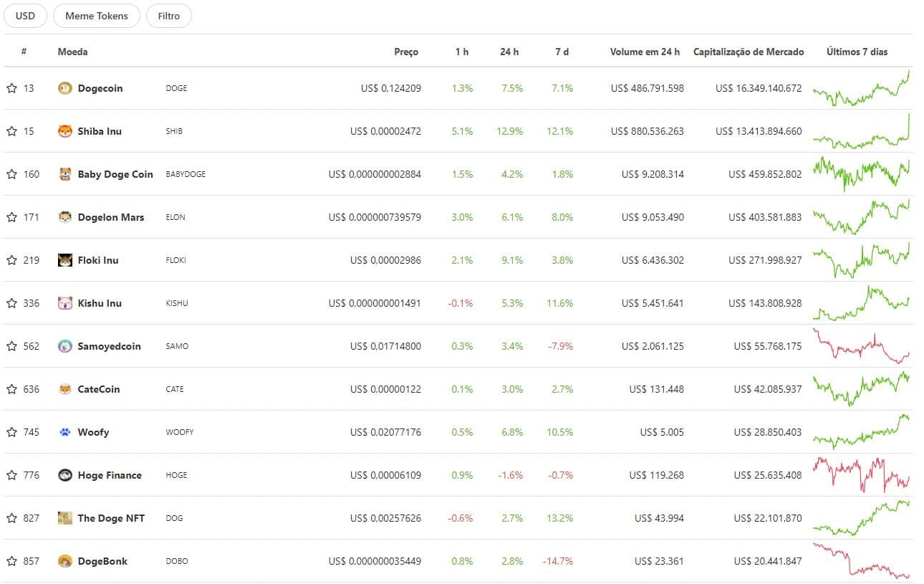Click the Shiba Inu coin logo
This screenshot has width=924, height=584.
[x=65, y=131]
